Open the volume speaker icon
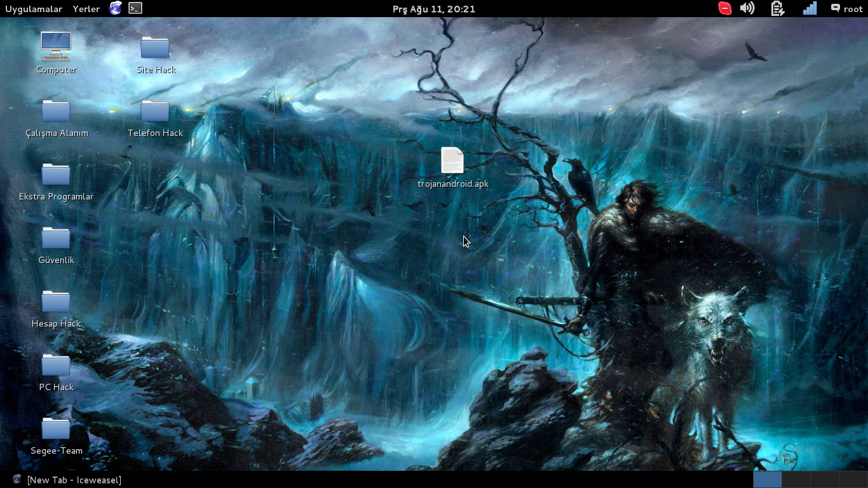868x488 pixels. tap(747, 8)
